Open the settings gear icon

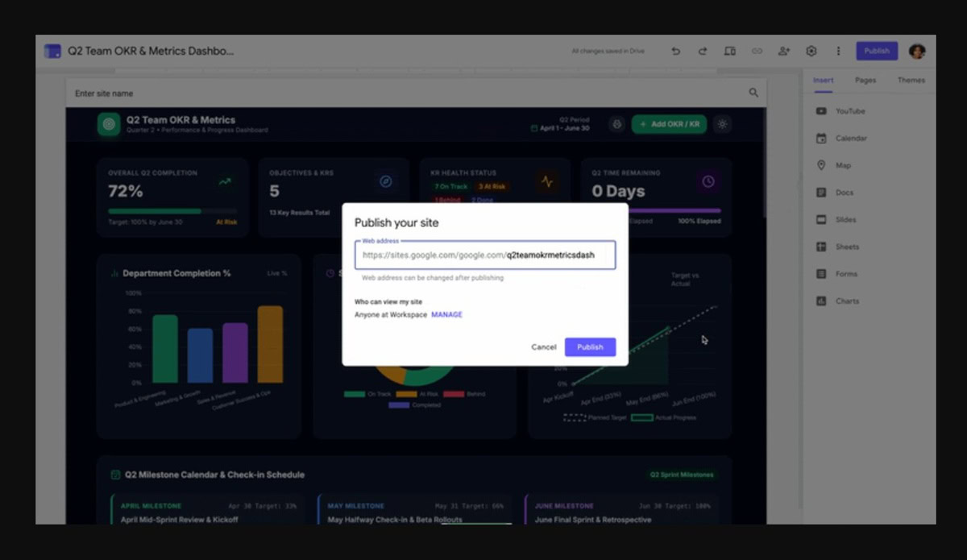coord(811,51)
